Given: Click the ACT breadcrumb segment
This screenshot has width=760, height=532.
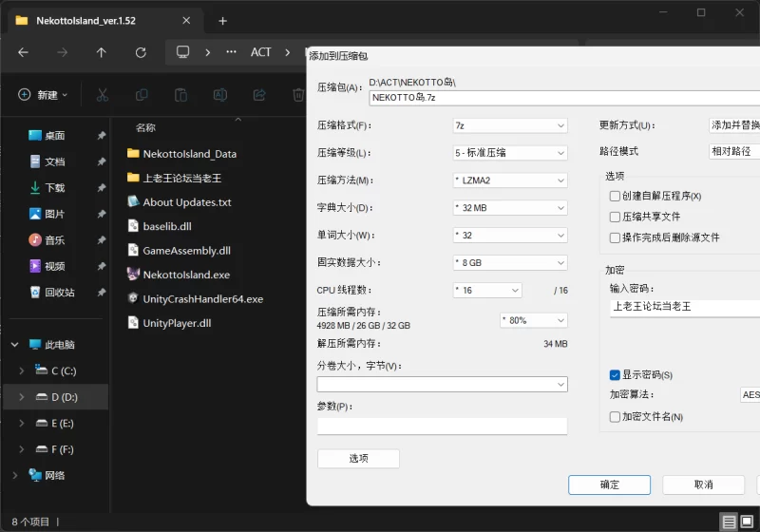Looking at the screenshot, I should 260,52.
